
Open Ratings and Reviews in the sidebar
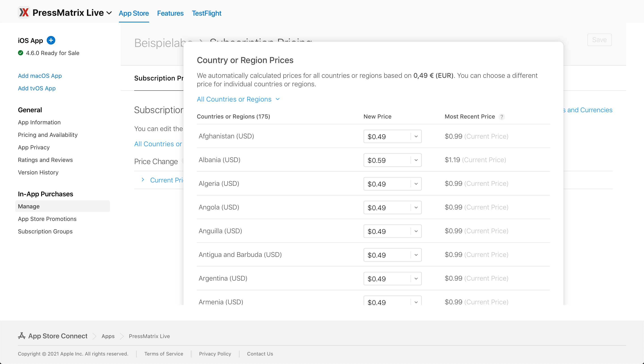click(x=45, y=160)
